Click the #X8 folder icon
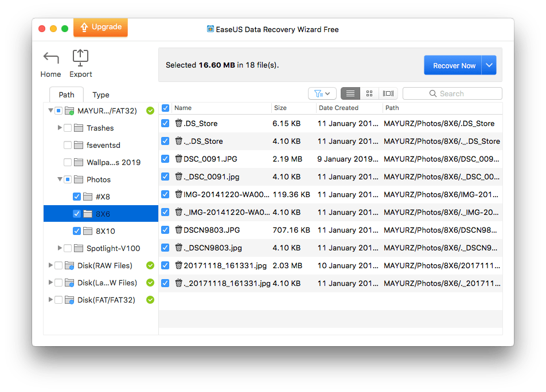 click(88, 197)
